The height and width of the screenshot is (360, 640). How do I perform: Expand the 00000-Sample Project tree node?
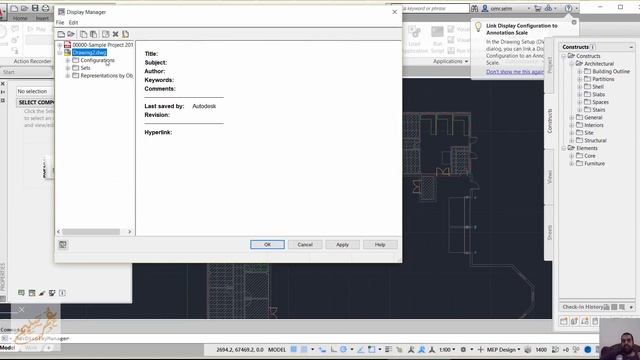point(60,45)
